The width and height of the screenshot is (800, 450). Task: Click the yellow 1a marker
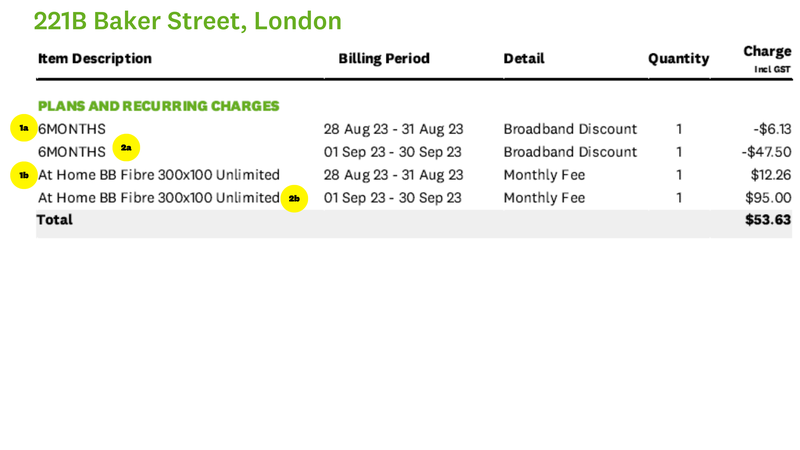(23, 128)
